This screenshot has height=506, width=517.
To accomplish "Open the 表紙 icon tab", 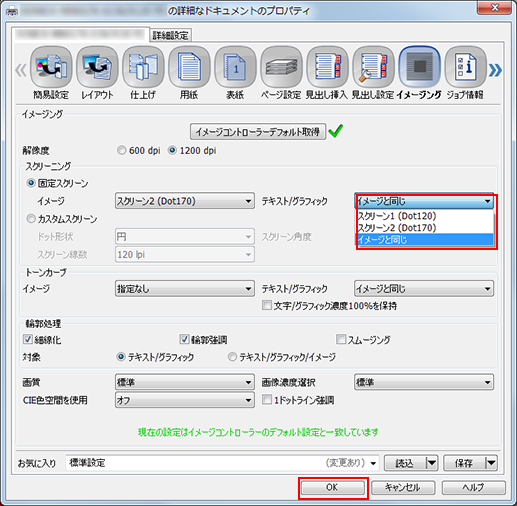I will 235,72.
